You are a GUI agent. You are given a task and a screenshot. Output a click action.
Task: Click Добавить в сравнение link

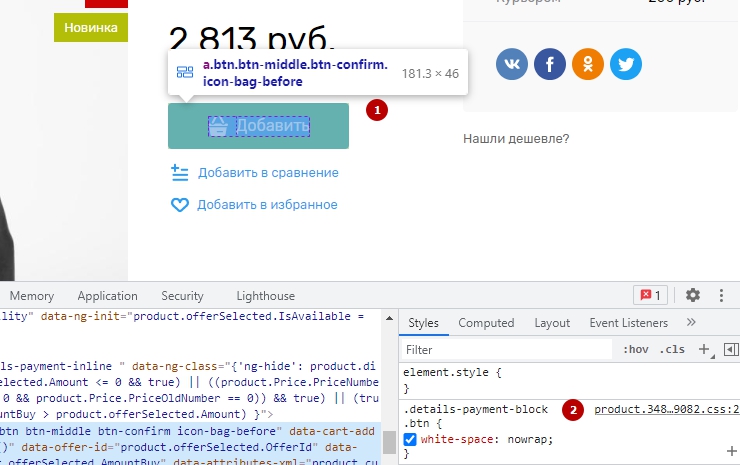pos(267,172)
